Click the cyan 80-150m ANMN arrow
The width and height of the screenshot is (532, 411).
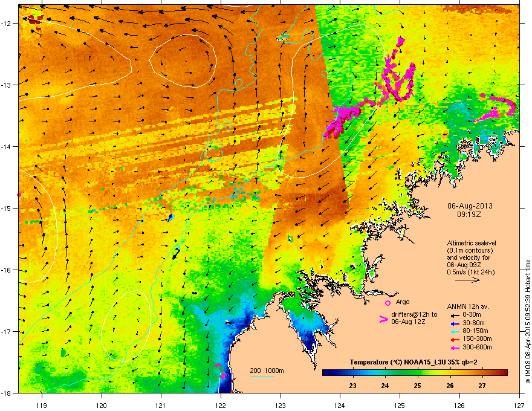click(x=454, y=331)
